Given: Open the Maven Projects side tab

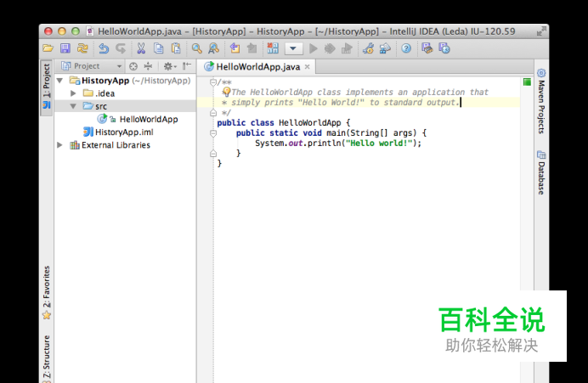Looking at the screenshot, I should (x=541, y=101).
